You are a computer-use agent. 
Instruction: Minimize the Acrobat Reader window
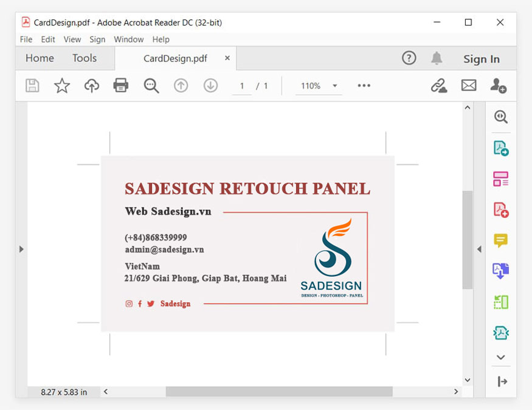click(x=437, y=22)
